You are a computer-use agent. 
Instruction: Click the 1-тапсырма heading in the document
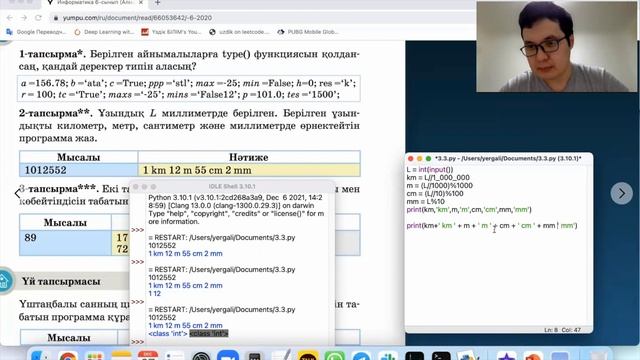[x=52, y=54]
